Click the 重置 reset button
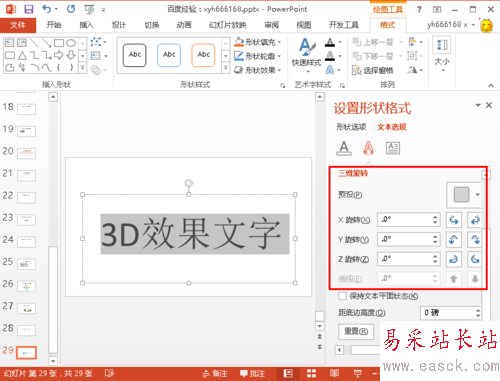500x381 pixels. pyautogui.click(x=356, y=331)
